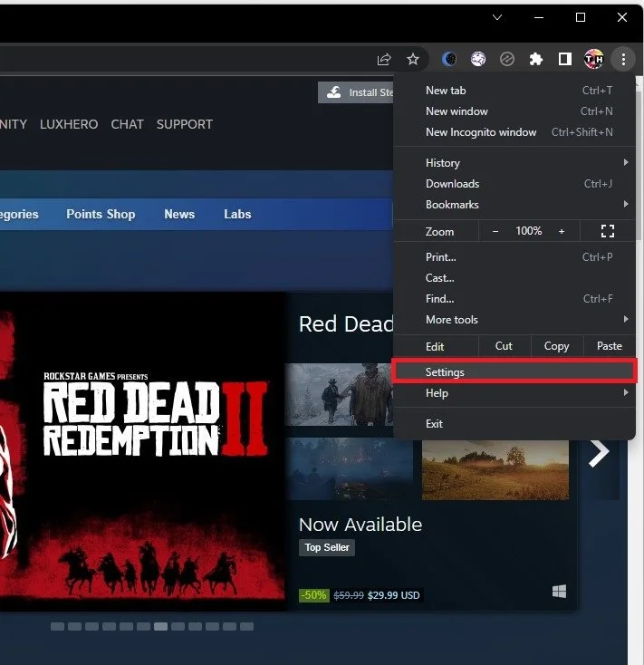Click the dark moon extension icon
The width and height of the screenshot is (644, 665).
pos(449,59)
